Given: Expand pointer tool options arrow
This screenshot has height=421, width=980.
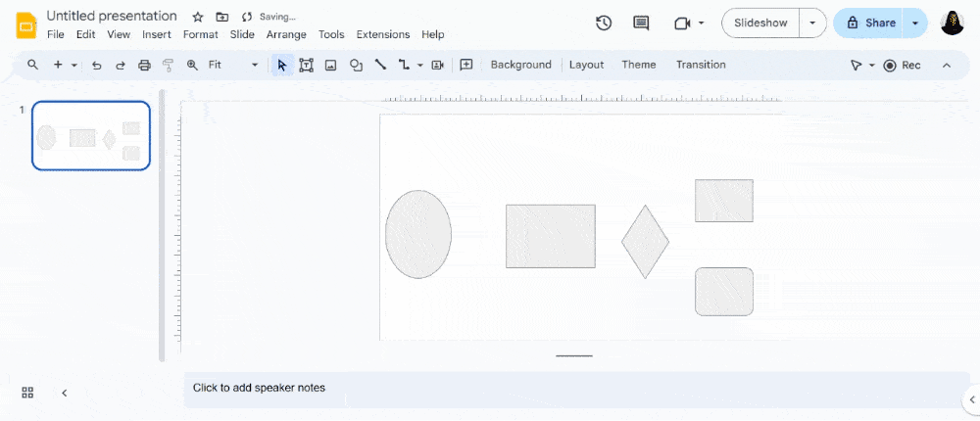Looking at the screenshot, I should pyautogui.click(x=872, y=66).
